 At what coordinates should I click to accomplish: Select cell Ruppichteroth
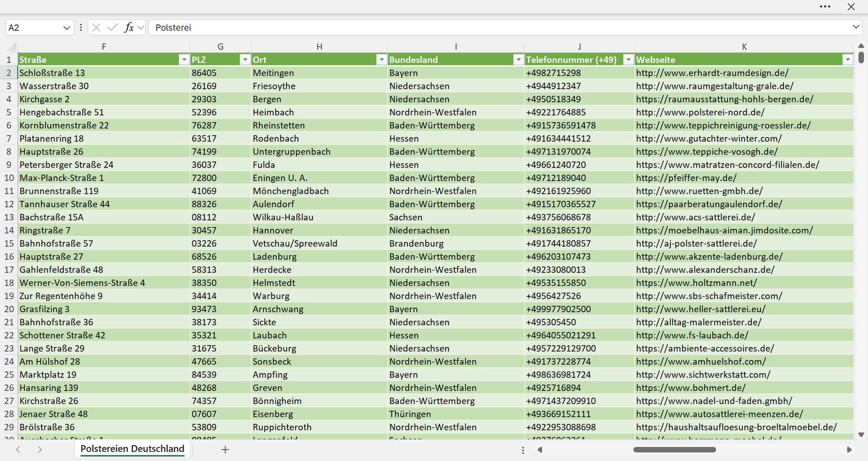319,427
